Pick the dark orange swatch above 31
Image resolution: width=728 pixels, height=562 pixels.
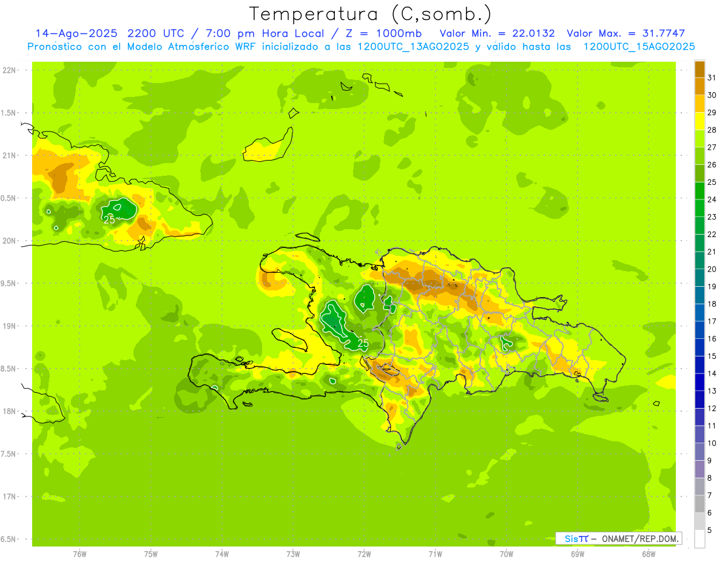click(700, 69)
